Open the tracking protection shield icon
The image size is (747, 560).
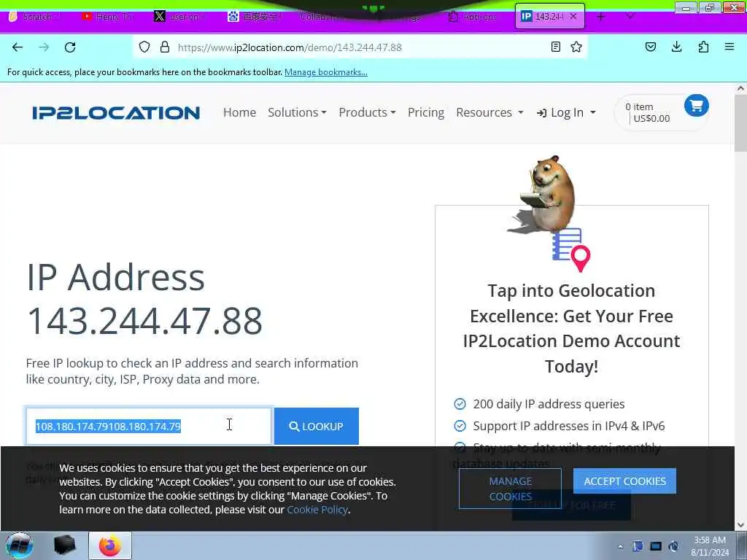coord(144,47)
